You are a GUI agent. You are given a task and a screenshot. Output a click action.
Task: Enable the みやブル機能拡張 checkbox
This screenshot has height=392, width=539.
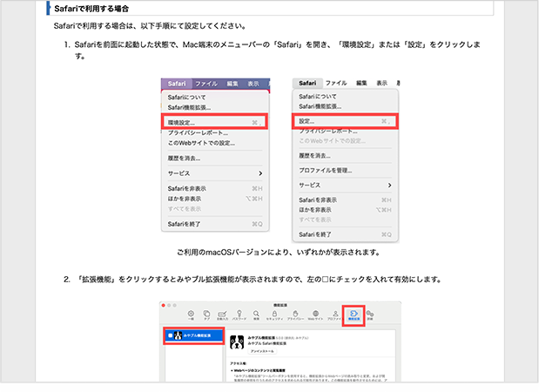point(172,335)
